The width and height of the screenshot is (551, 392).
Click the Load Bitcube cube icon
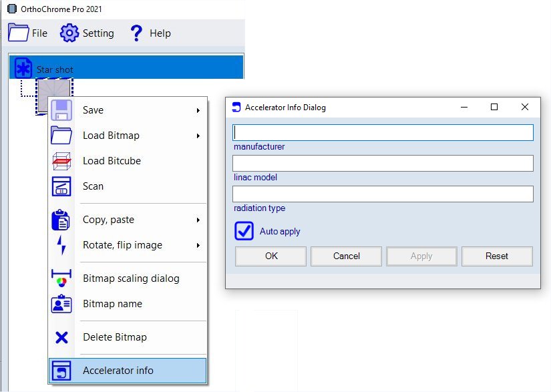coord(61,161)
